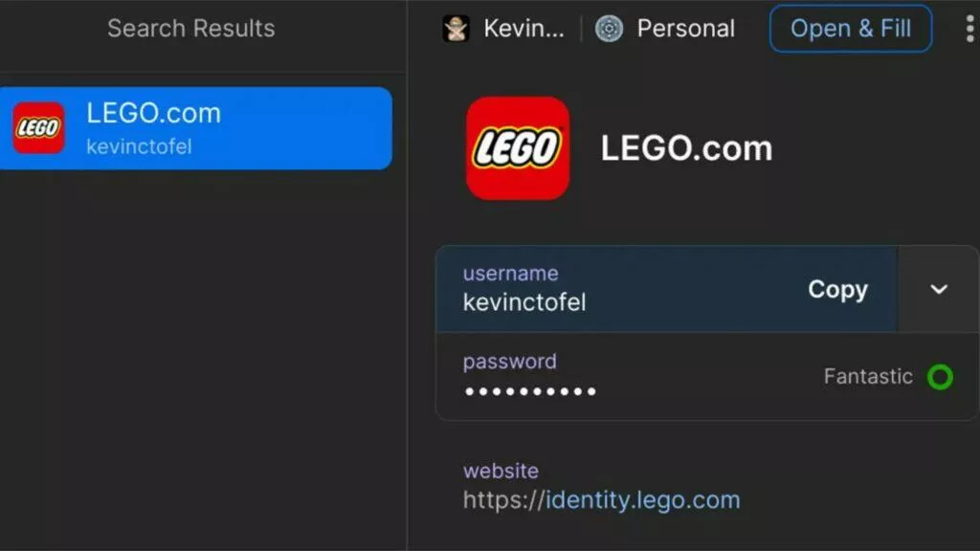Screen dimensions: 980x551
Task: Click the green password strength circle
Action: pos(940,377)
